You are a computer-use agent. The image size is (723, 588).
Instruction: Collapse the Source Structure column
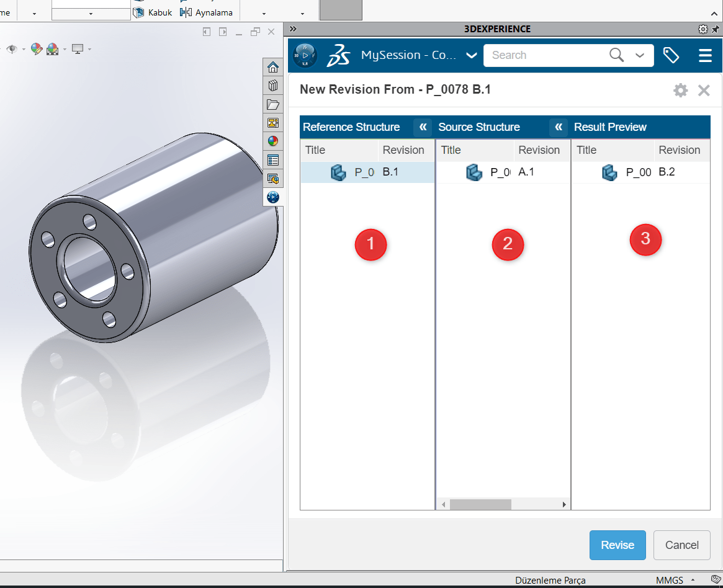[x=559, y=127]
